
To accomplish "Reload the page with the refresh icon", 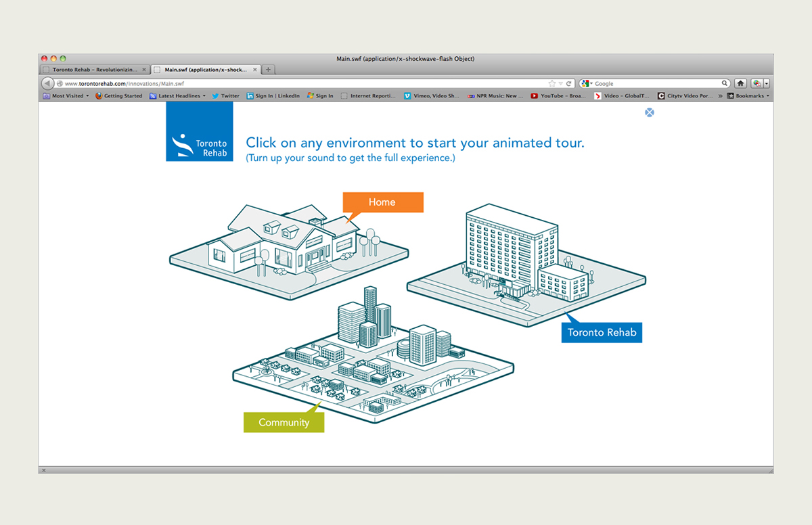I will pyautogui.click(x=569, y=83).
